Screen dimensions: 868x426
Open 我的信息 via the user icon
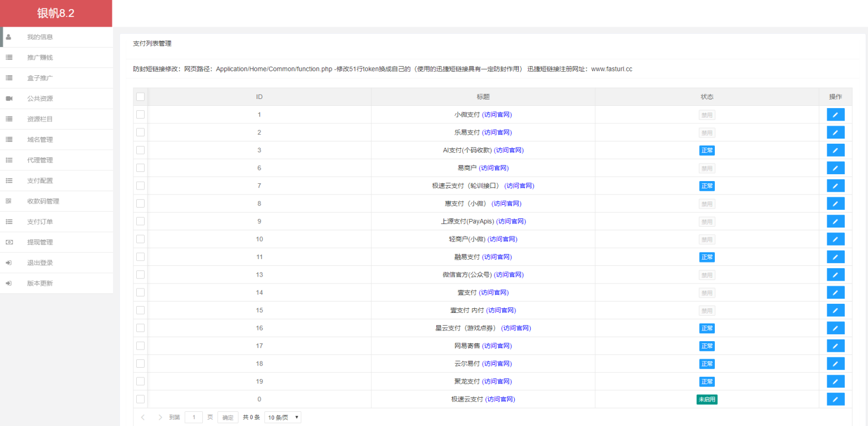8,36
